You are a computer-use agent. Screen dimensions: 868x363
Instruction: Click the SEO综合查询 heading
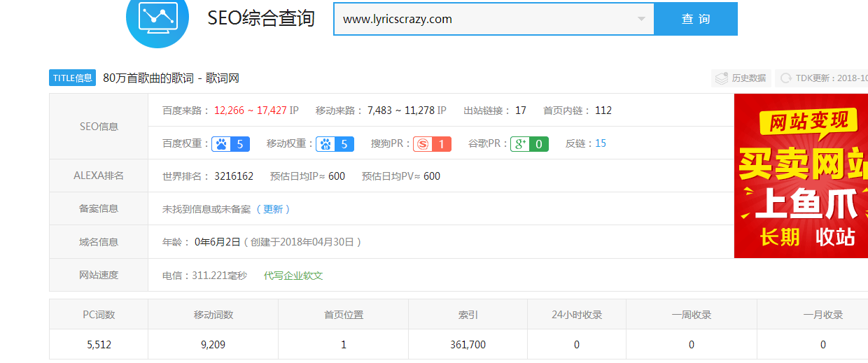pos(261,19)
